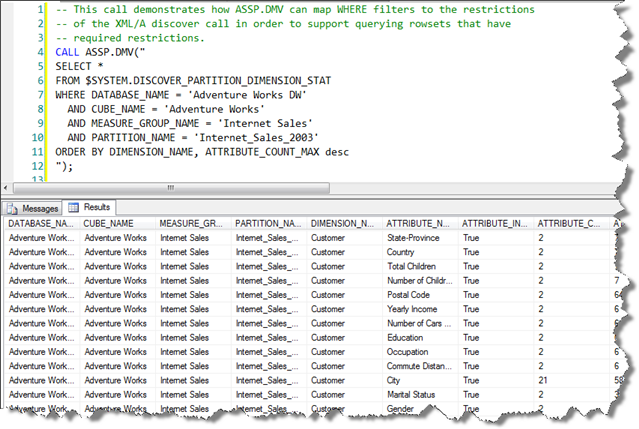Image resolution: width=639 pixels, height=429 pixels.
Task: Click the Messages tab page icon
Action: (x=12, y=209)
